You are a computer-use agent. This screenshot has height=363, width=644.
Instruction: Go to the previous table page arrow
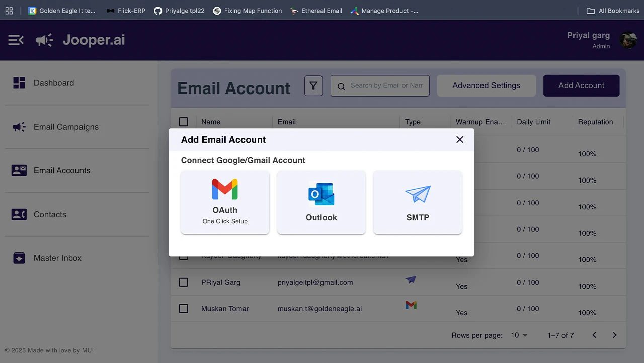(x=594, y=335)
